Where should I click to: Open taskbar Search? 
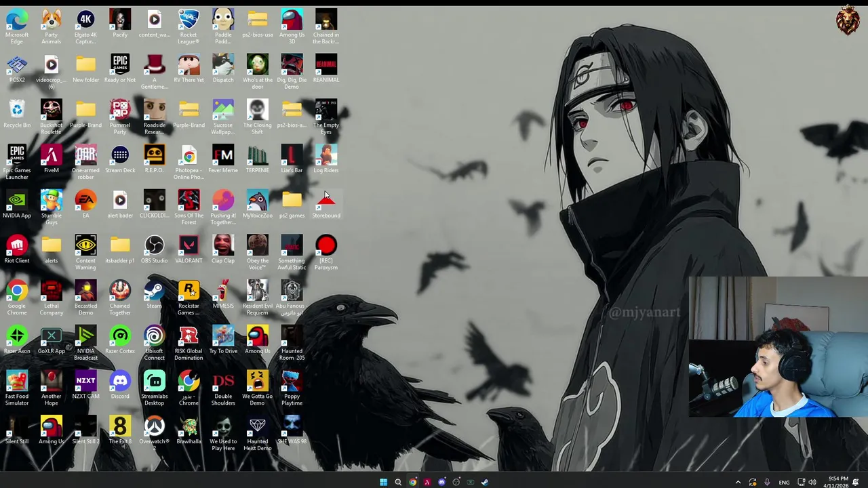click(x=398, y=482)
